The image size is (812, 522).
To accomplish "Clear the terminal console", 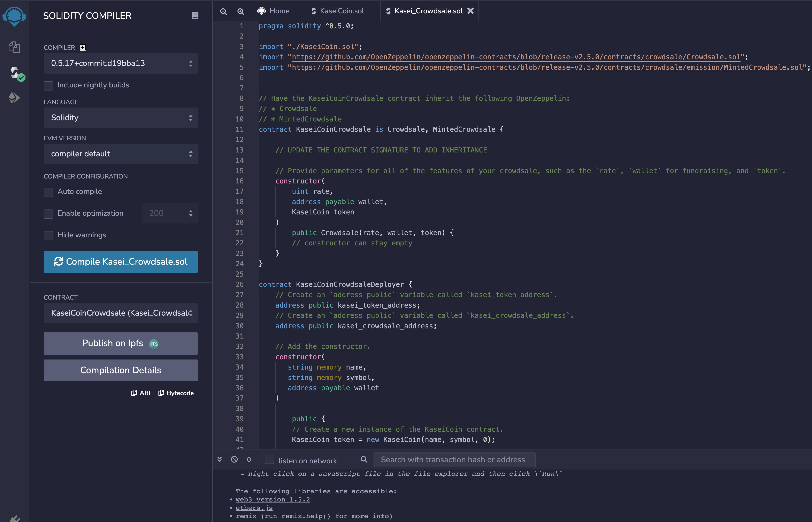I will (x=234, y=459).
